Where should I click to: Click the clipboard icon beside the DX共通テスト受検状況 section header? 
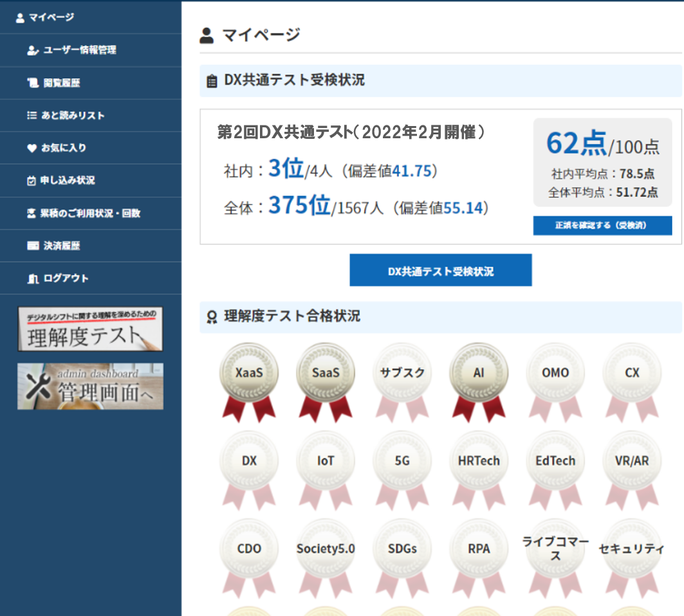click(212, 81)
